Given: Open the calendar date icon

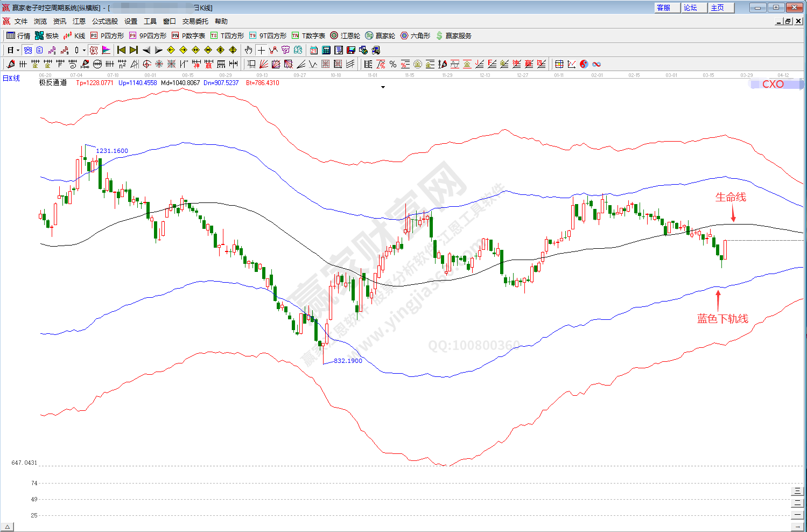Looking at the screenshot, I should click(x=314, y=50).
